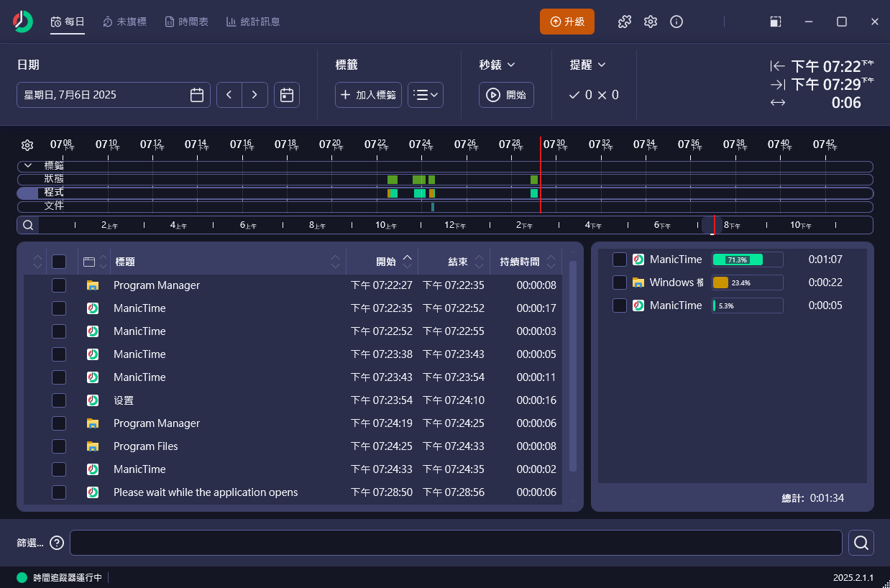Click selection duration arrows icon
This screenshot has height=588, width=890.
[777, 103]
